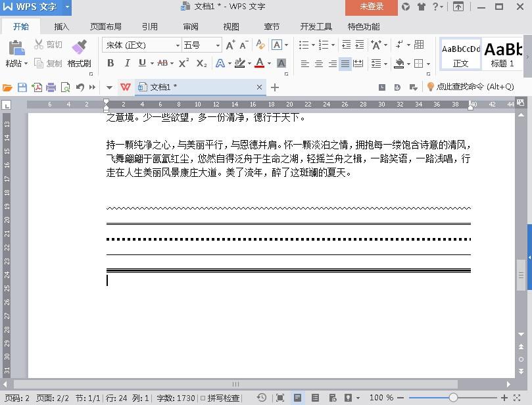Click the print icon in quick toolbar

[x=51, y=87]
